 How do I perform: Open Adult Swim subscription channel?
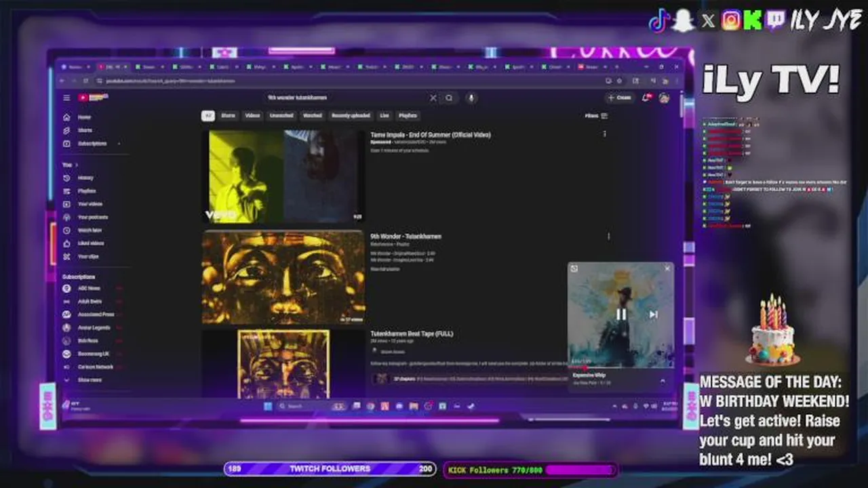[x=91, y=302]
